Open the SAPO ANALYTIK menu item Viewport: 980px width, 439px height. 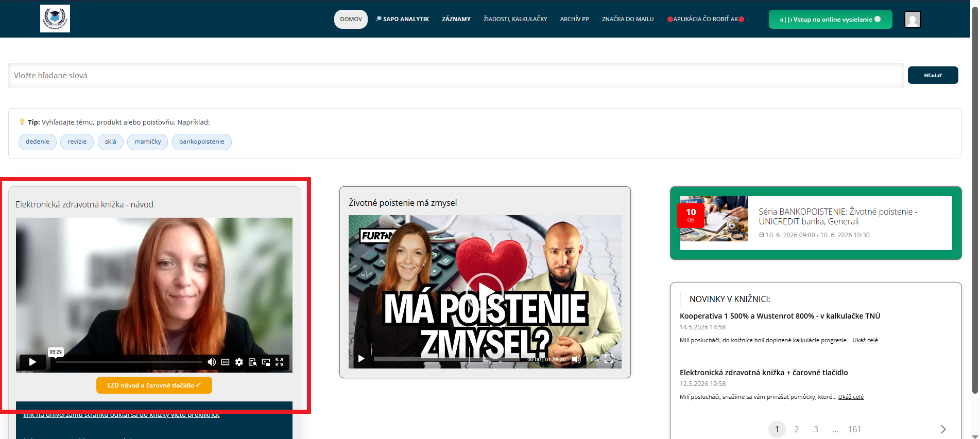pos(402,19)
